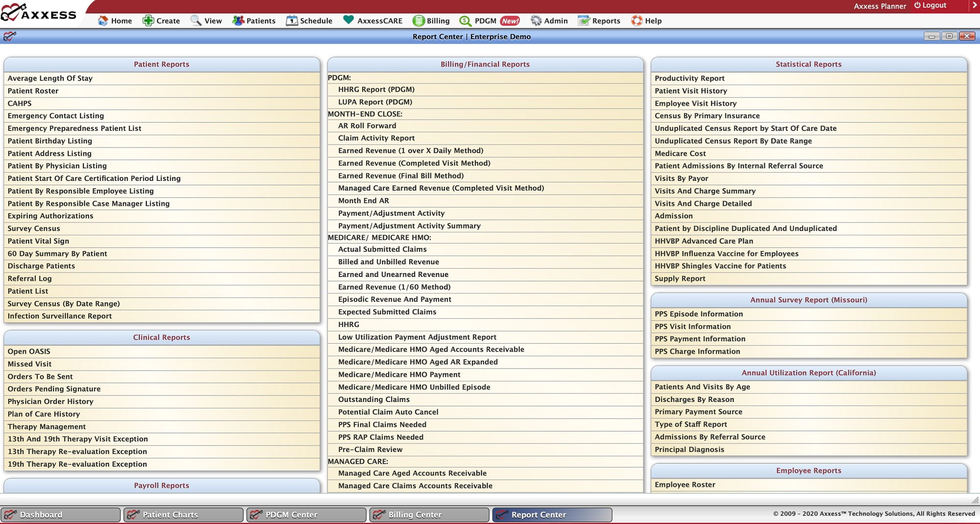Click the Help lifebuoy icon

pyautogui.click(x=637, y=21)
